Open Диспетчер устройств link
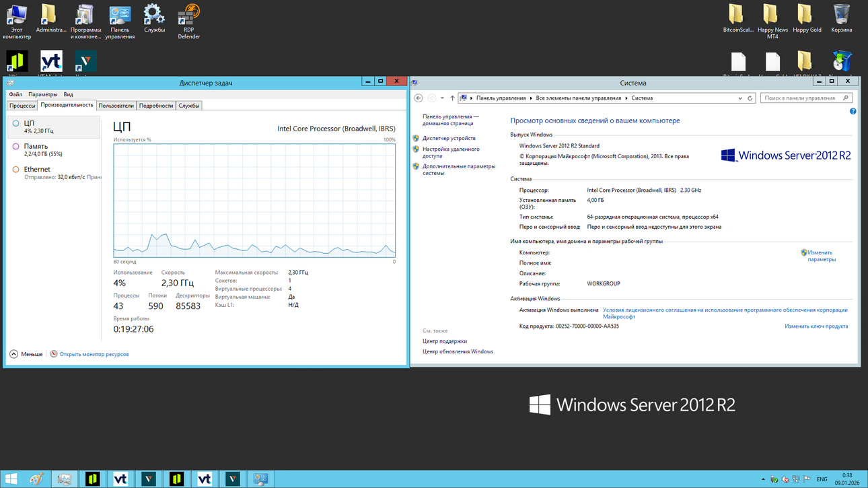The image size is (868, 488). 449,138
